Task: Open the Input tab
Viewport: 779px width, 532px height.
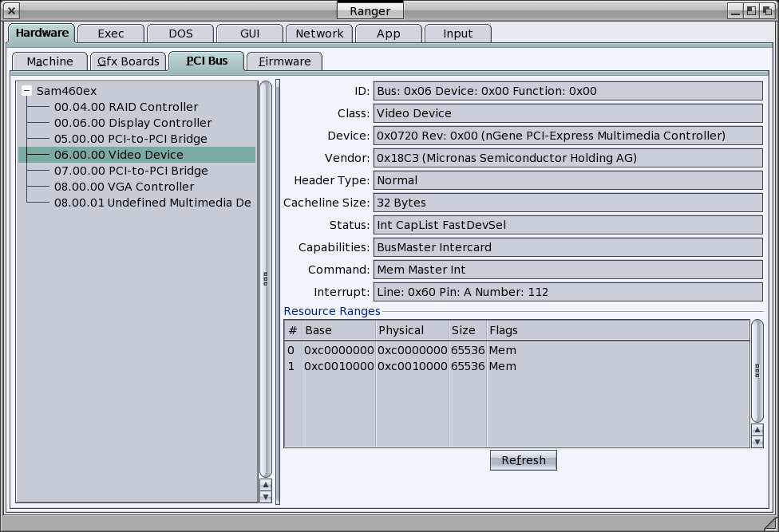Action: (x=457, y=33)
